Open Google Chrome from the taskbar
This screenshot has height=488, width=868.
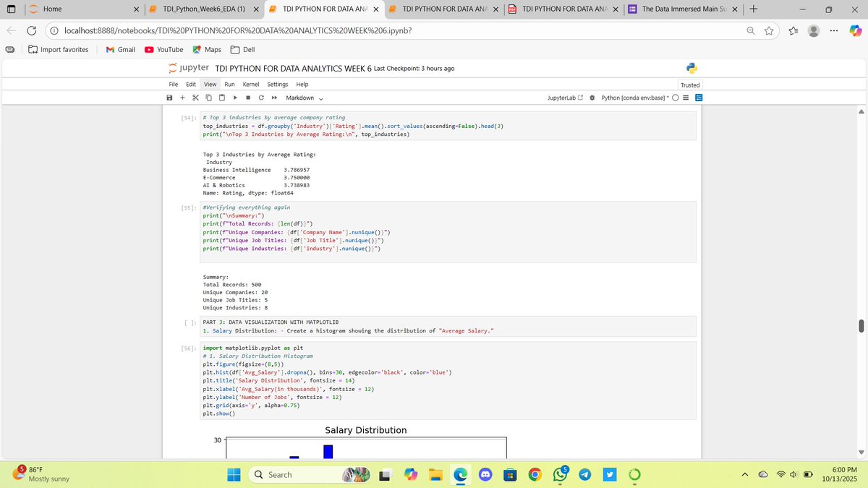coord(534,474)
